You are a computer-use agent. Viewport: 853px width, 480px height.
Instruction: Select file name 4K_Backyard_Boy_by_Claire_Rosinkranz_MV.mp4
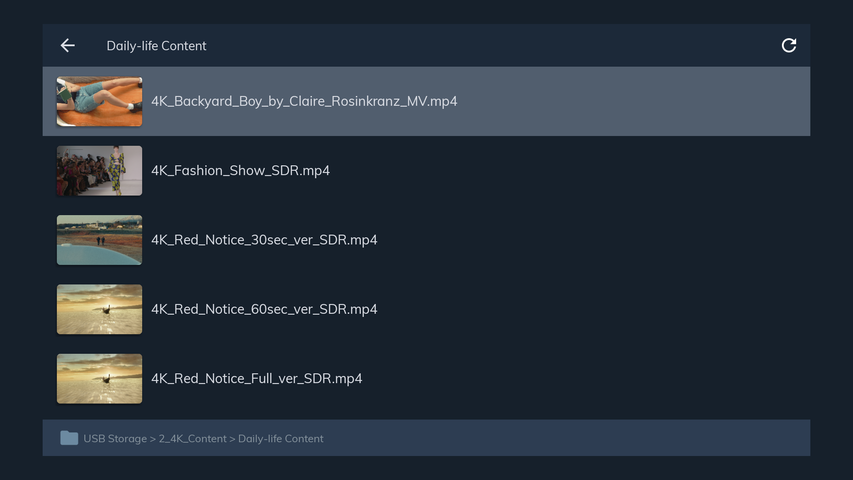[304, 101]
